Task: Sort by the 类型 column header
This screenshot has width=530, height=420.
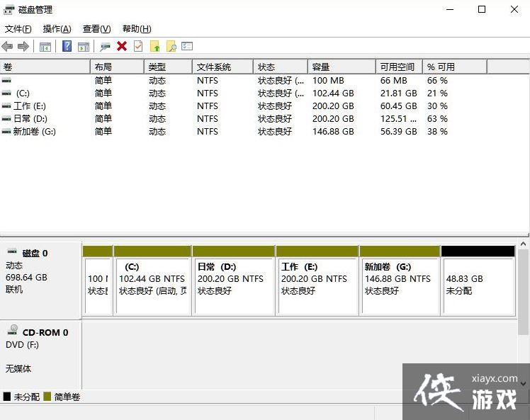Action: click(169, 67)
